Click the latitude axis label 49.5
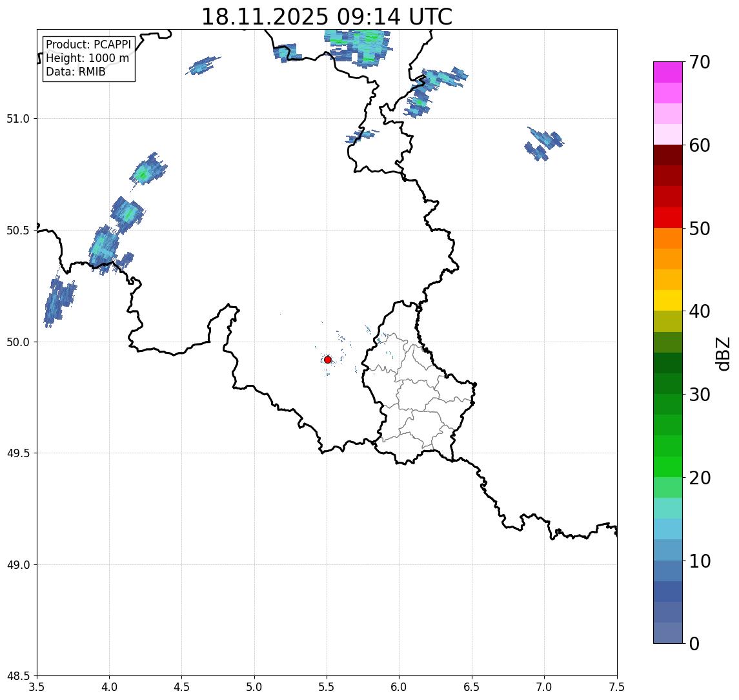Image resolution: width=739 pixels, height=700 pixels. click(x=18, y=453)
